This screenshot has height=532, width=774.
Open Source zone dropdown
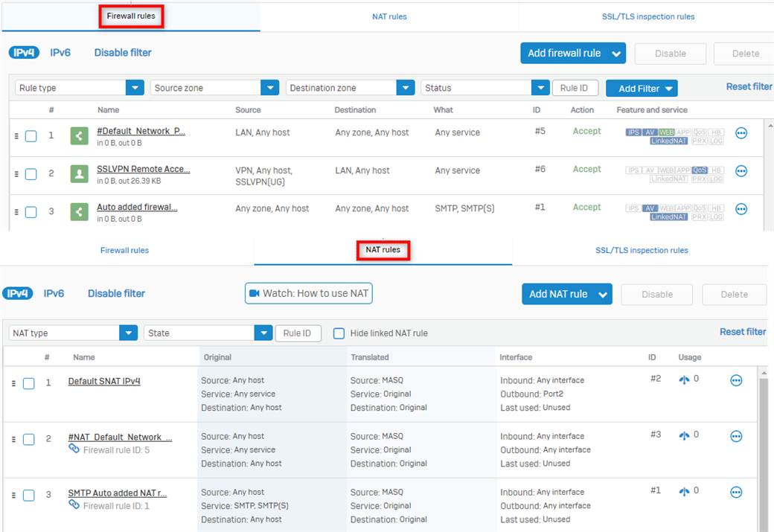click(215, 88)
